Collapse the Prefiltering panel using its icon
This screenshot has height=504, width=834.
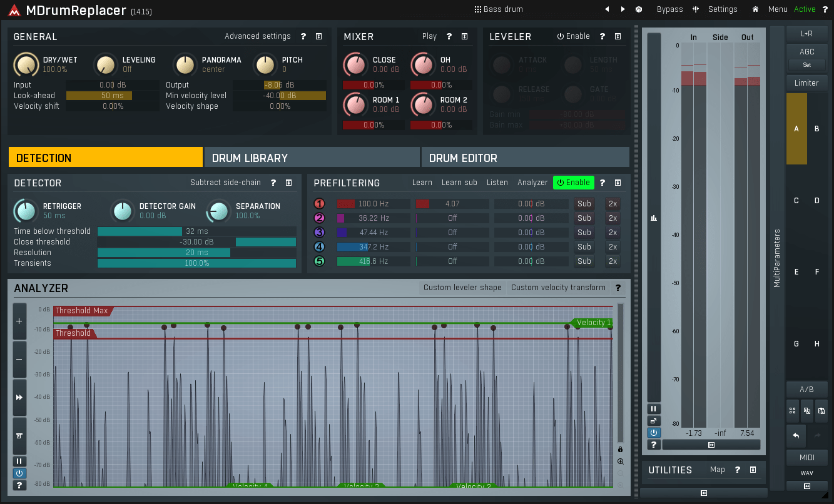(x=618, y=183)
